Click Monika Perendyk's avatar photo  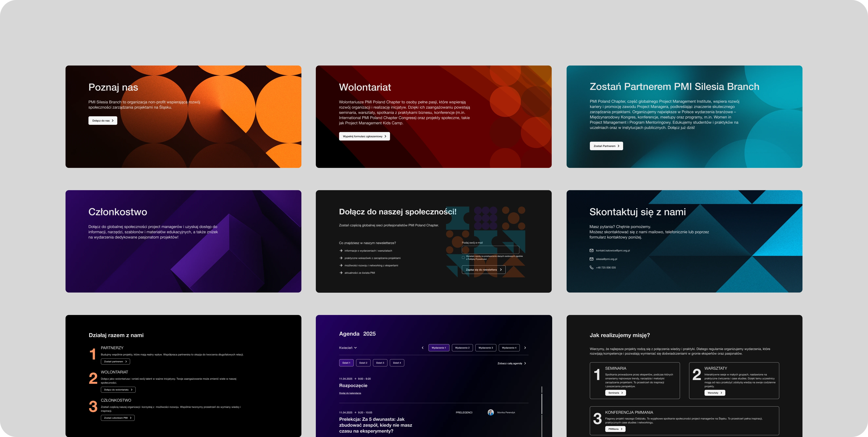click(x=491, y=412)
